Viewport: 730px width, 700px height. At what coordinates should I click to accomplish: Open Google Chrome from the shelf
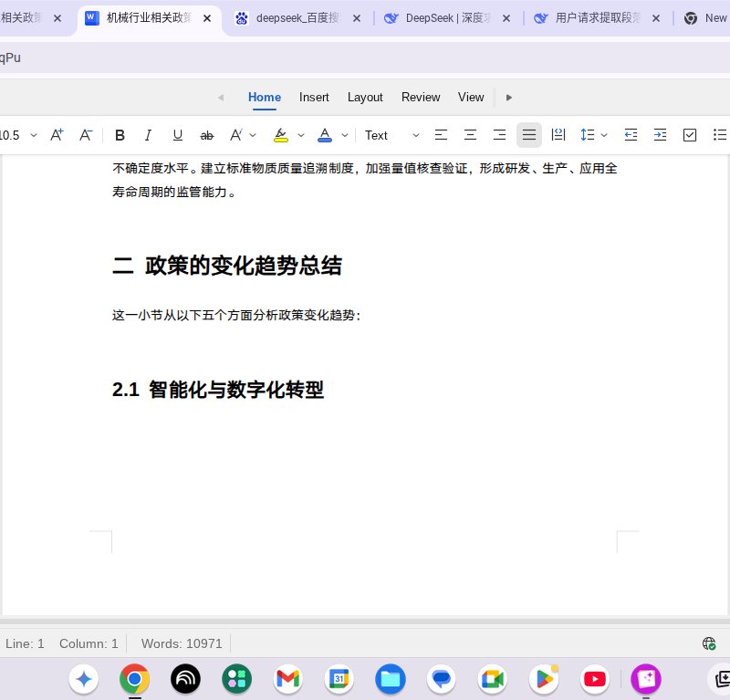pos(134,679)
